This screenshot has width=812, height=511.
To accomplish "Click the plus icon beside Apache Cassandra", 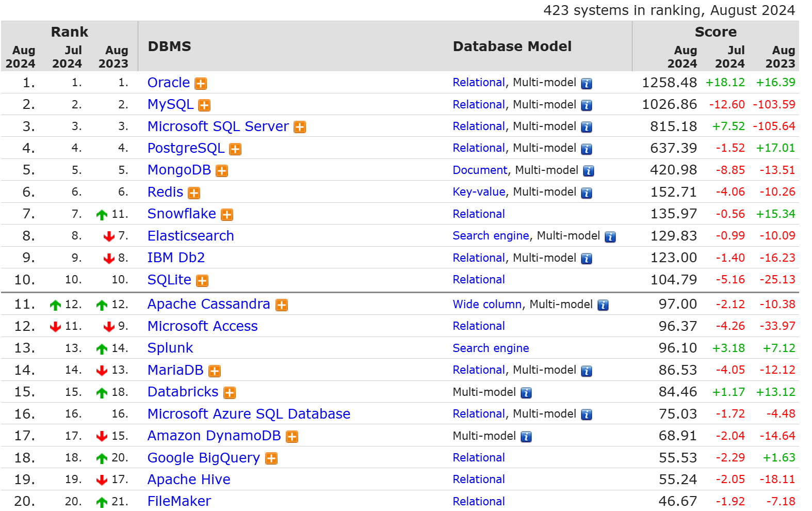I will 282,305.
